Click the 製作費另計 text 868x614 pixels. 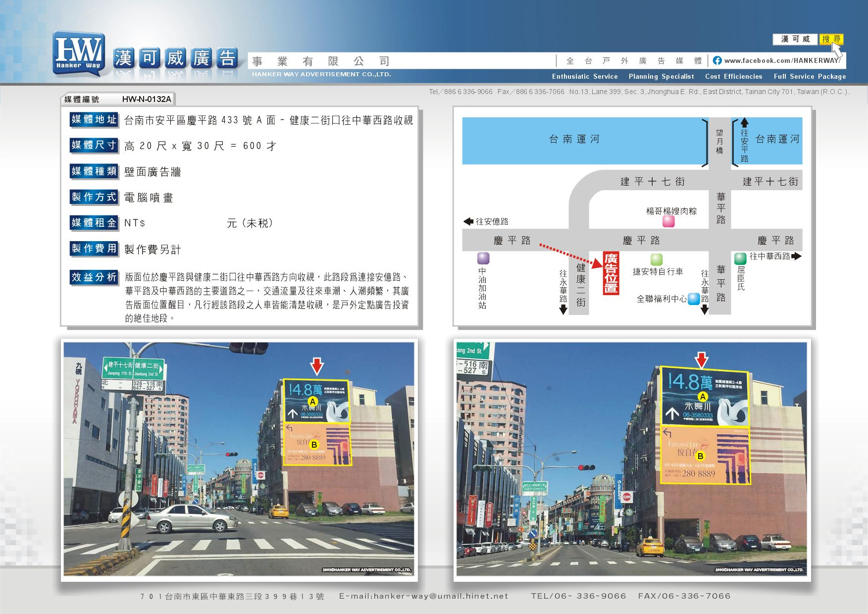153,250
